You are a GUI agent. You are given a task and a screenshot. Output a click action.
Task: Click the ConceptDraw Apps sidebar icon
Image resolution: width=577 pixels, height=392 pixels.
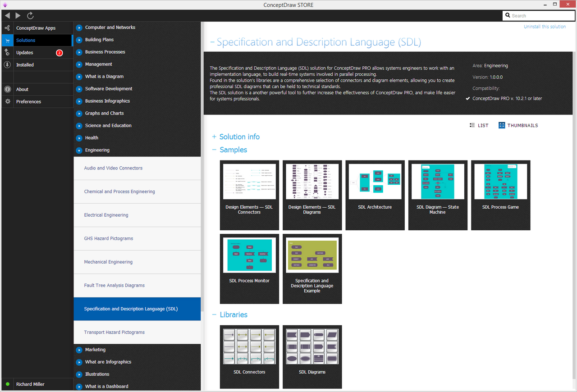[x=7, y=28]
